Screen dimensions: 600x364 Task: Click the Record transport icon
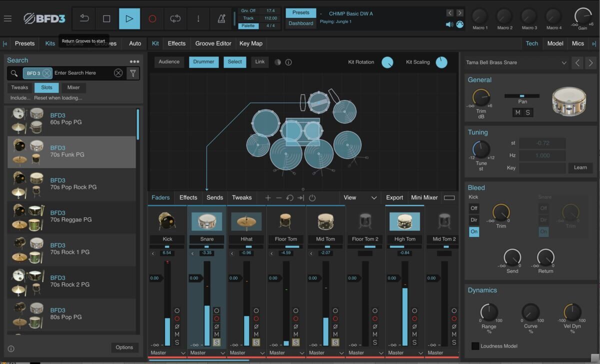pos(152,18)
